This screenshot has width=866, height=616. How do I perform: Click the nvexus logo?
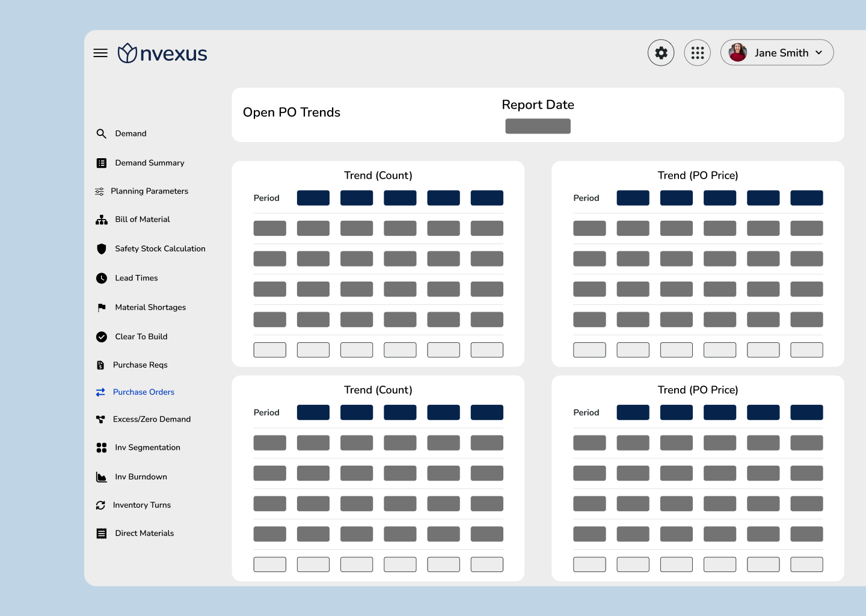[x=162, y=54]
